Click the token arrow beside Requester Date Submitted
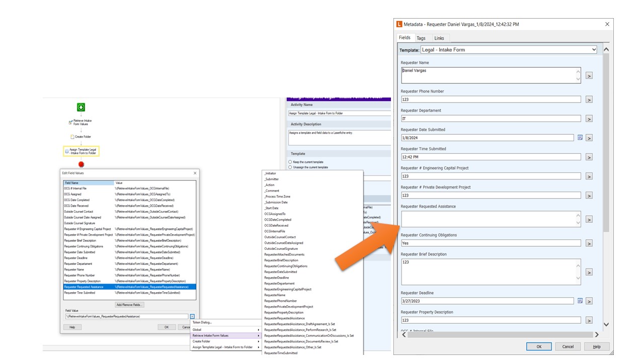The height and width of the screenshot is (362, 644). pos(589,138)
